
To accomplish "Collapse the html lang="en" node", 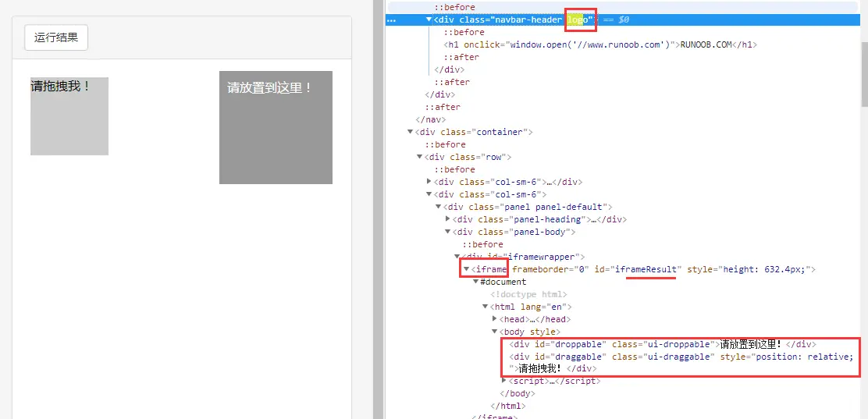I will click(486, 307).
